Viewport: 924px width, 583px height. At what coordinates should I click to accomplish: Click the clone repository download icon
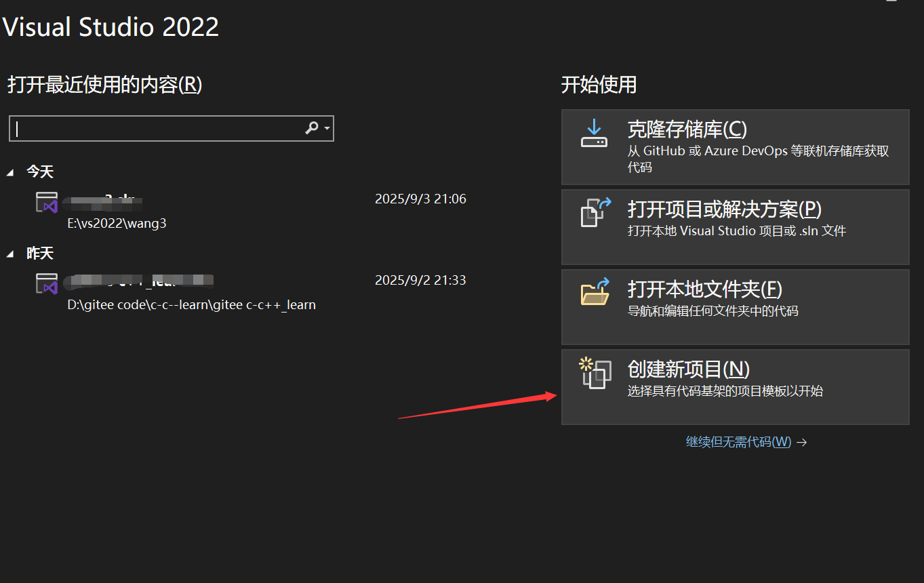(x=595, y=134)
